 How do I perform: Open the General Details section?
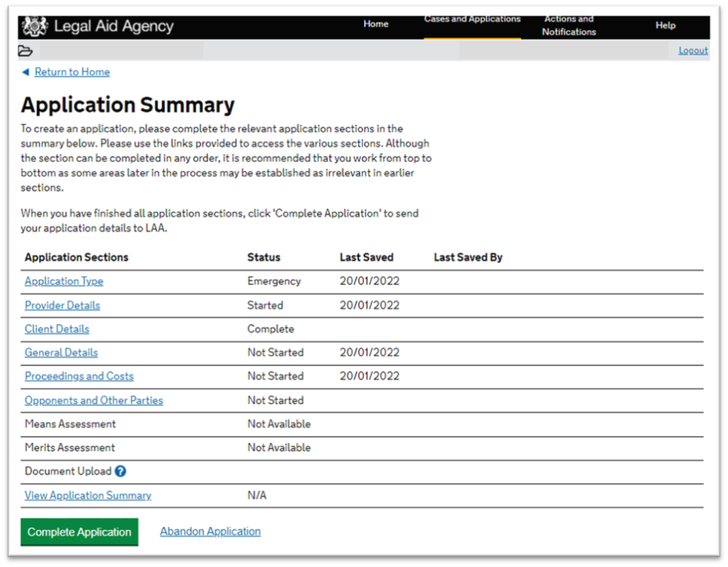click(61, 352)
